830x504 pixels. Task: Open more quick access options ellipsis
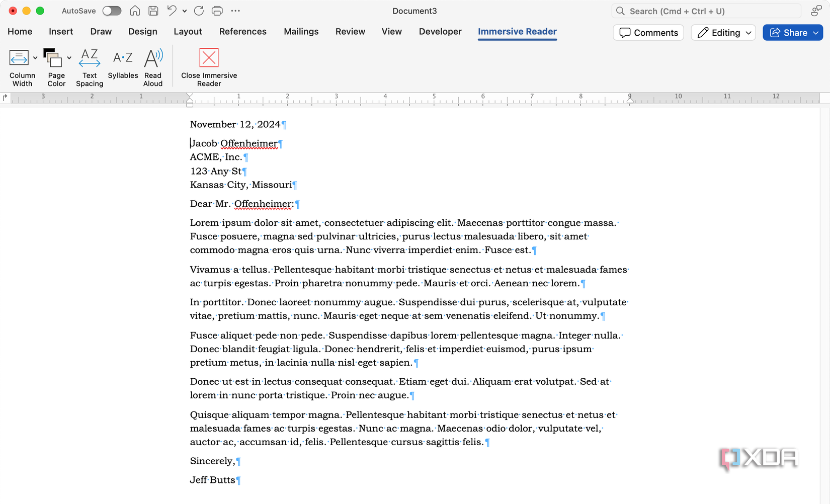(235, 11)
